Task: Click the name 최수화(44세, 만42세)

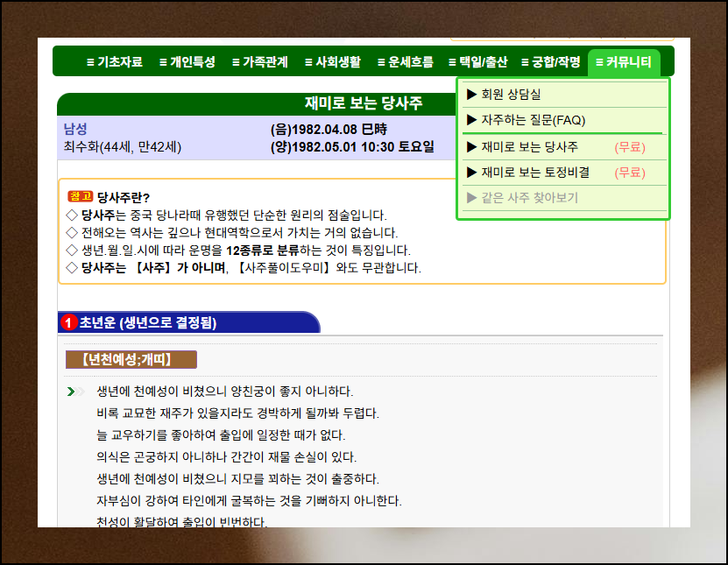Action: coord(123,147)
